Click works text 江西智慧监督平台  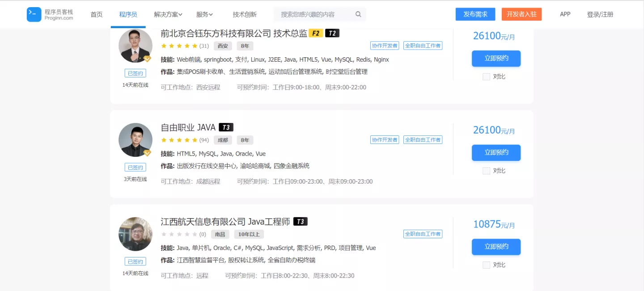coord(201,260)
